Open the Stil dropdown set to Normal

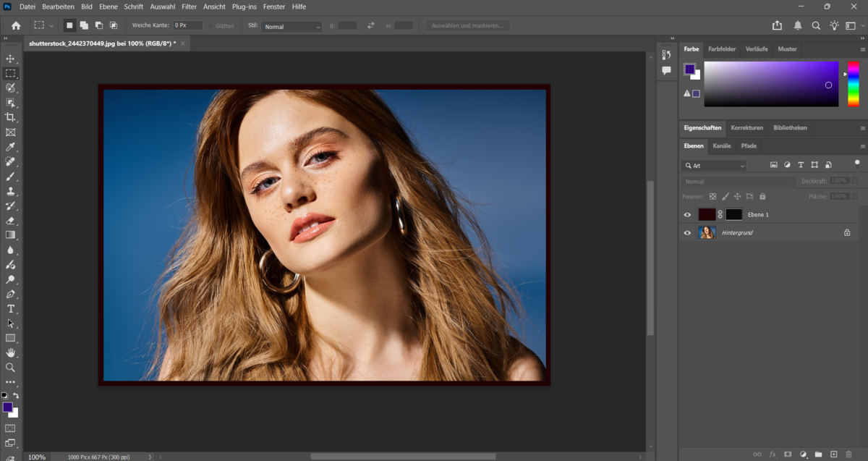tap(292, 26)
